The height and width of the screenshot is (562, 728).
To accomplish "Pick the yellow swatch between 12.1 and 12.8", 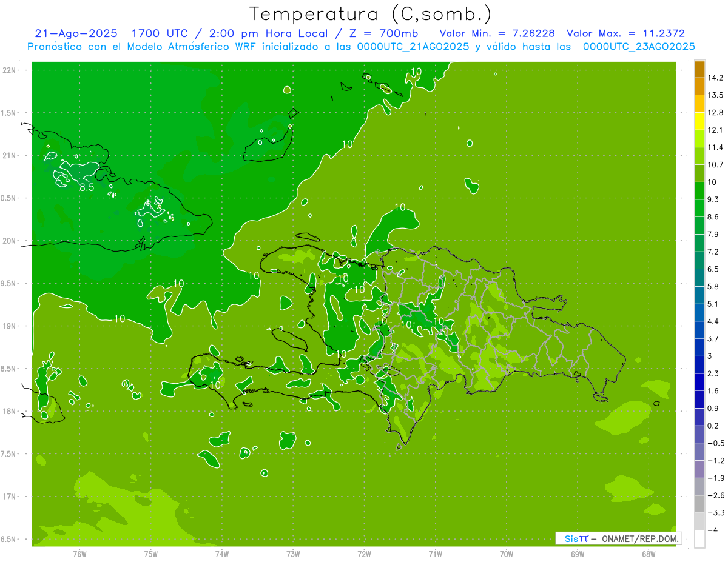I will click(699, 121).
